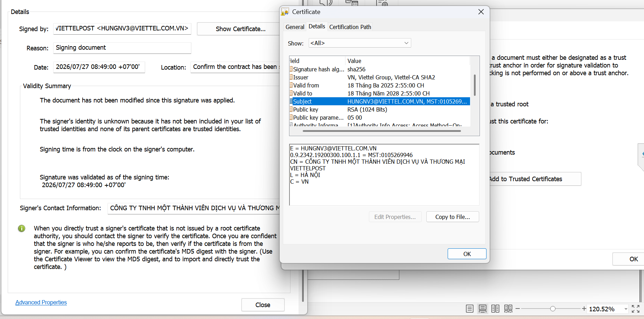Select the highlighted 'Subject' row
The height and width of the screenshot is (319, 644).
[x=380, y=101]
